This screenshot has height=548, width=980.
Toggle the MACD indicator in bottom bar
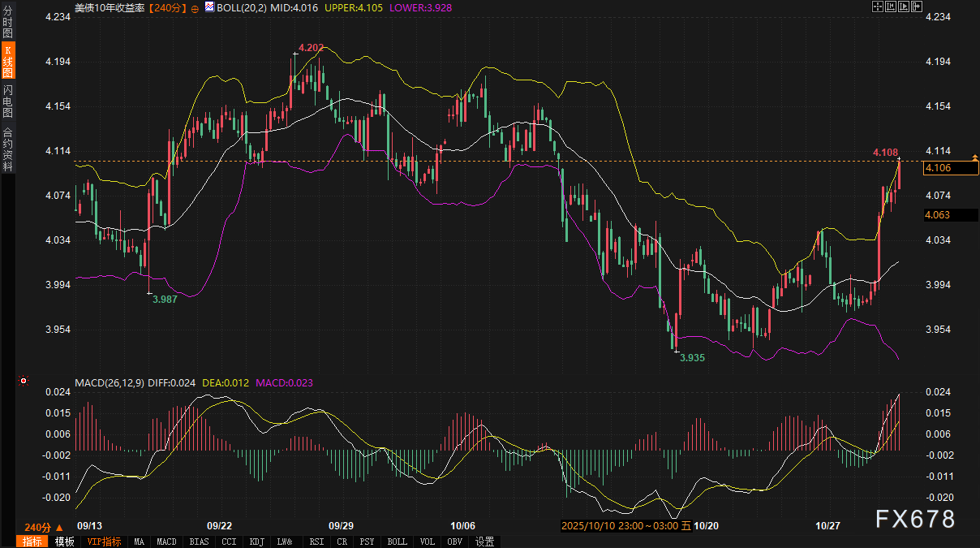pyautogui.click(x=166, y=542)
